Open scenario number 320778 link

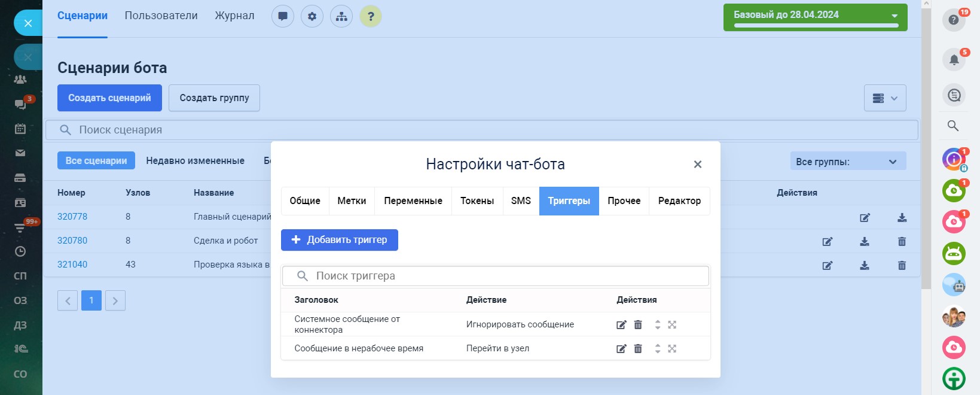[x=72, y=217]
